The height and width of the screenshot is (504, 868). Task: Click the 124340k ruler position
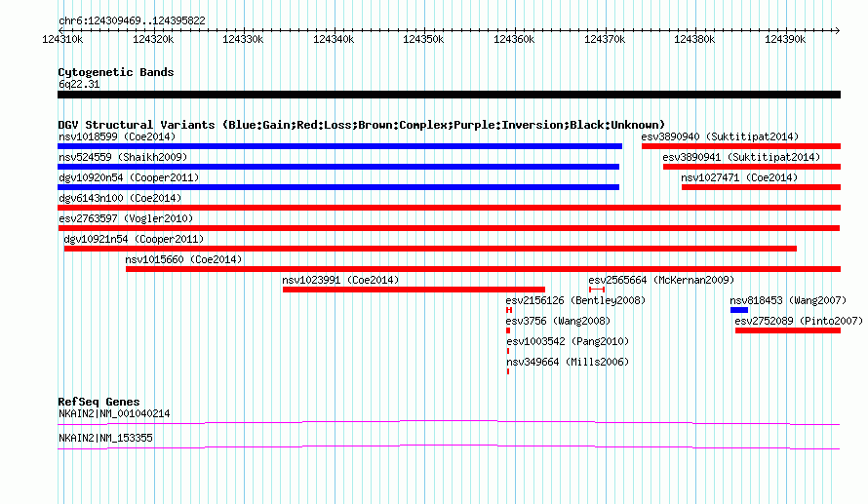point(334,39)
